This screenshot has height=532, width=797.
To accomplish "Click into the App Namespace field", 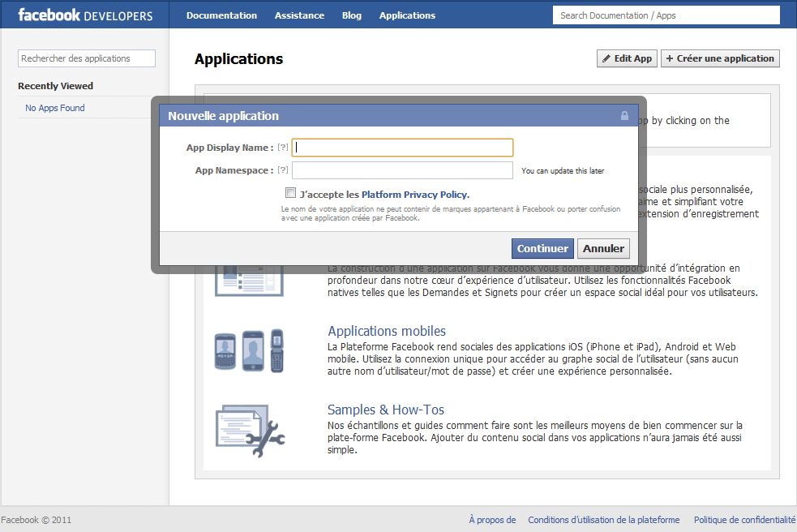I will 402,170.
